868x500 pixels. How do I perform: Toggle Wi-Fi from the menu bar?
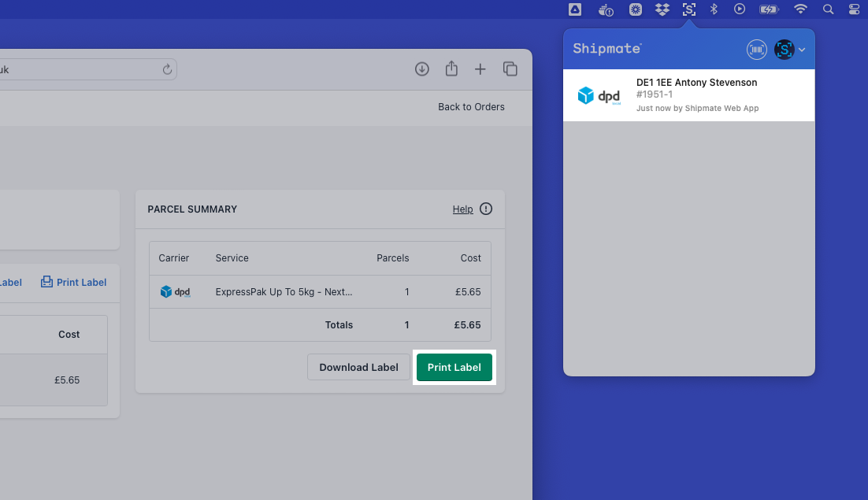click(800, 9)
